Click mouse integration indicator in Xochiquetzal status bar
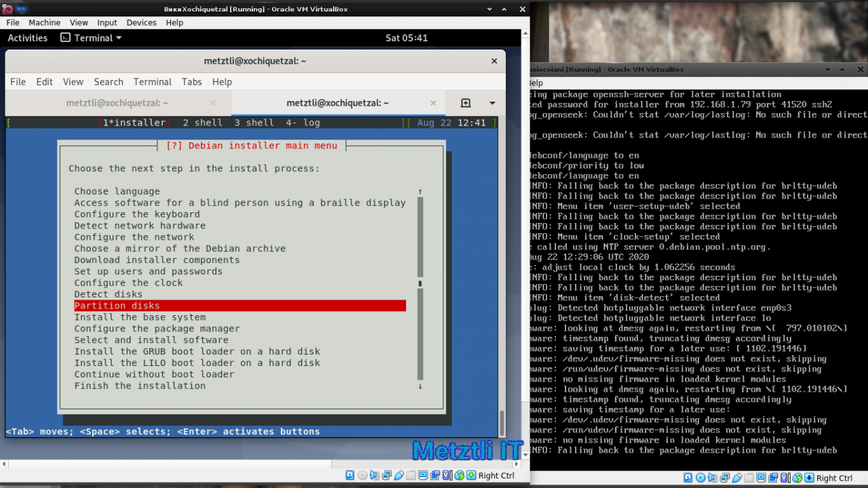 pyautogui.click(x=459, y=475)
